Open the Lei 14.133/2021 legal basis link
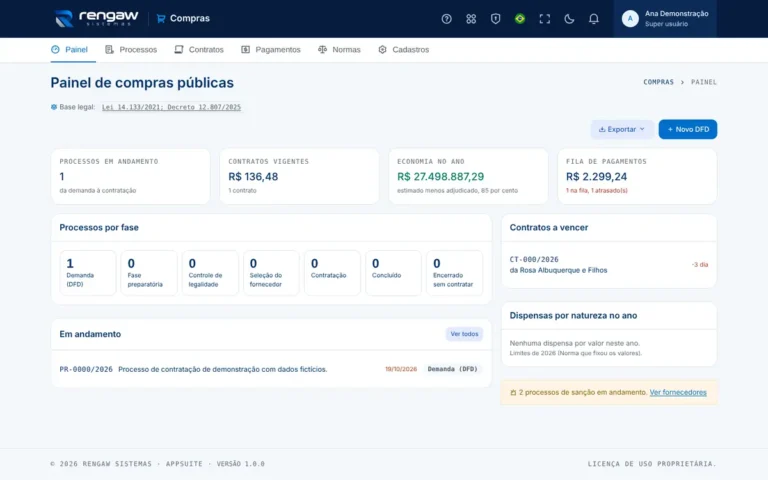This screenshot has height=480, width=768. [x=171, y=107]
